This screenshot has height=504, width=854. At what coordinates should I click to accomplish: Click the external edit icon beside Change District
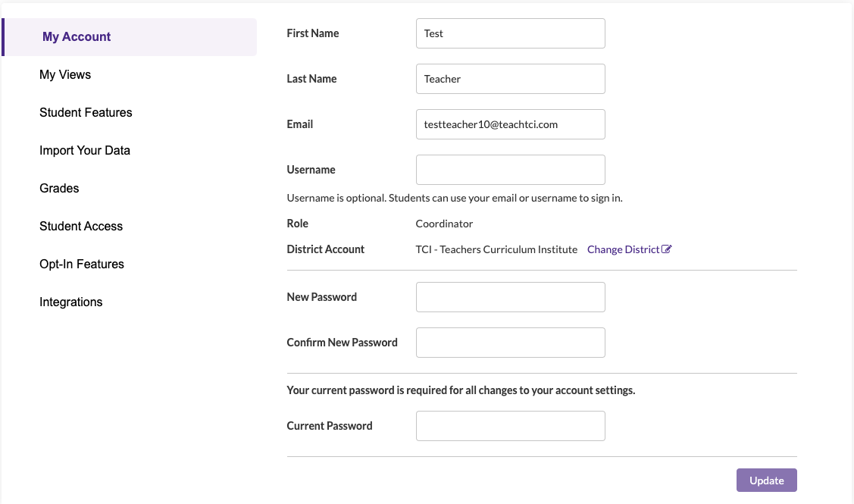[667, 249]
